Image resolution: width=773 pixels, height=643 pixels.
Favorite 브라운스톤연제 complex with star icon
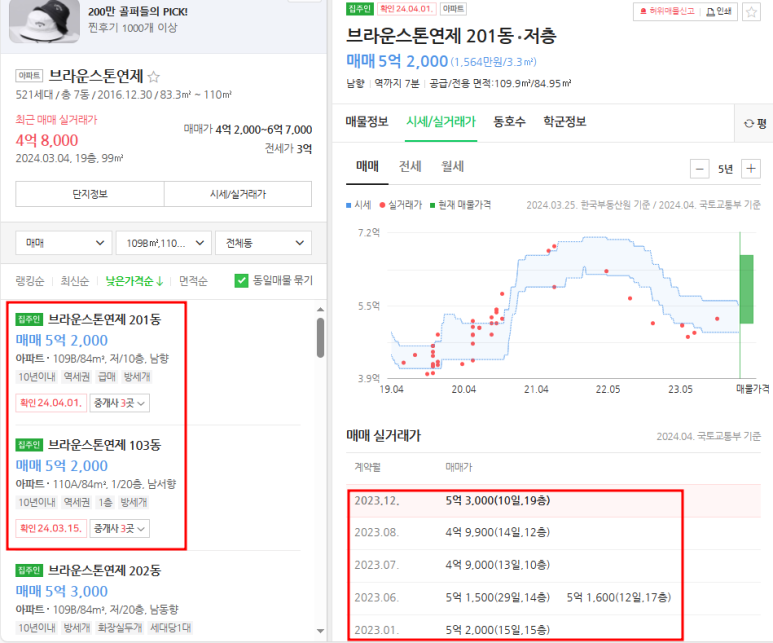pyautogui.click(x=153, y=76)
